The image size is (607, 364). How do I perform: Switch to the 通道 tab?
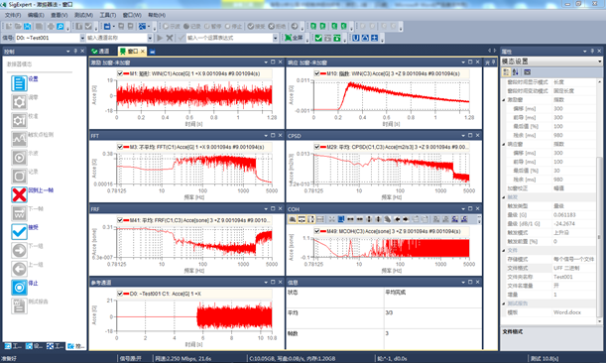[100, 52]
